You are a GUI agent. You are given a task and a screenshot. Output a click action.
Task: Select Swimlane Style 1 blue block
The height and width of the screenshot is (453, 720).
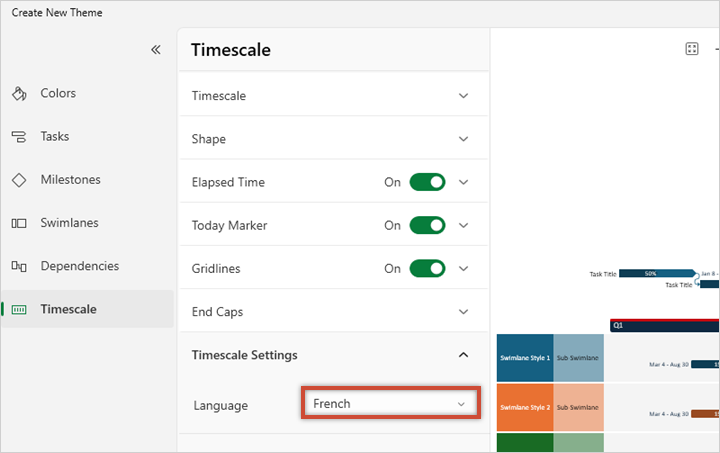coord(525,357)
